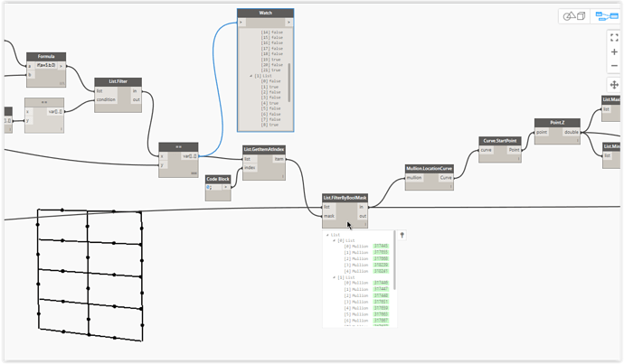This screenshot has height=364, width=624.
Task: Click Curve.StartPoint 'curve' input port
Action: [486, 150]
